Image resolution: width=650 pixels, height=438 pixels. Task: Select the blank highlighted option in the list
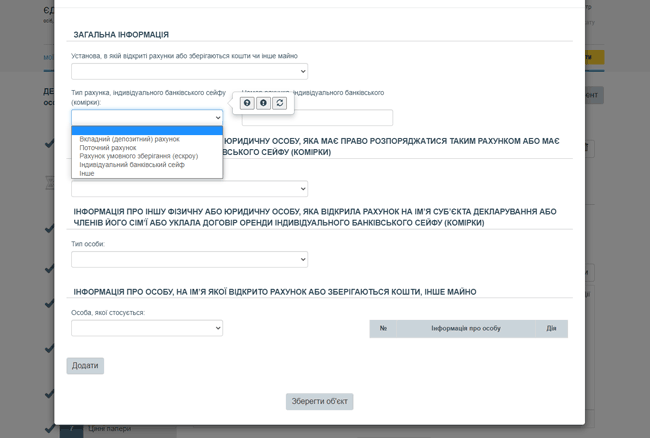[147, 130]
